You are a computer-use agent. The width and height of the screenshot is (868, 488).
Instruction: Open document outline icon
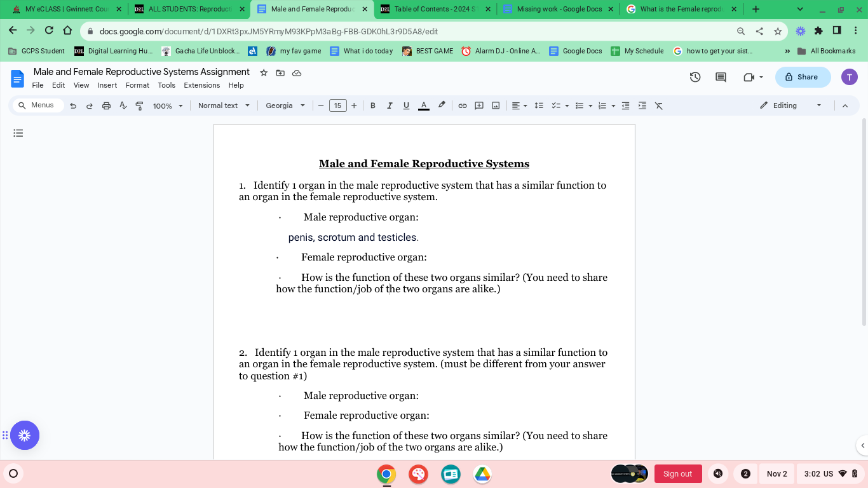(x=18, y=133)
